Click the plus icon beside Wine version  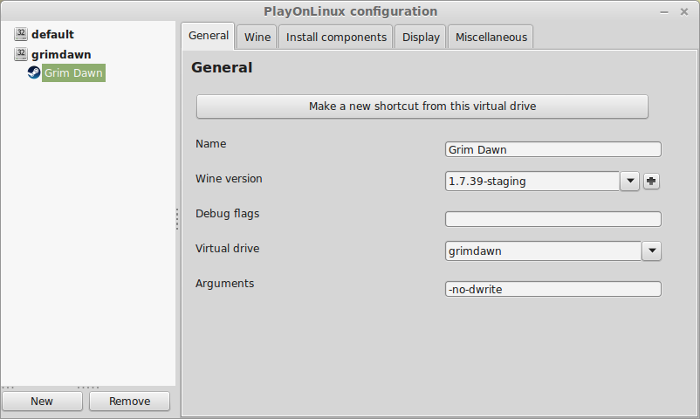point(651,181)
